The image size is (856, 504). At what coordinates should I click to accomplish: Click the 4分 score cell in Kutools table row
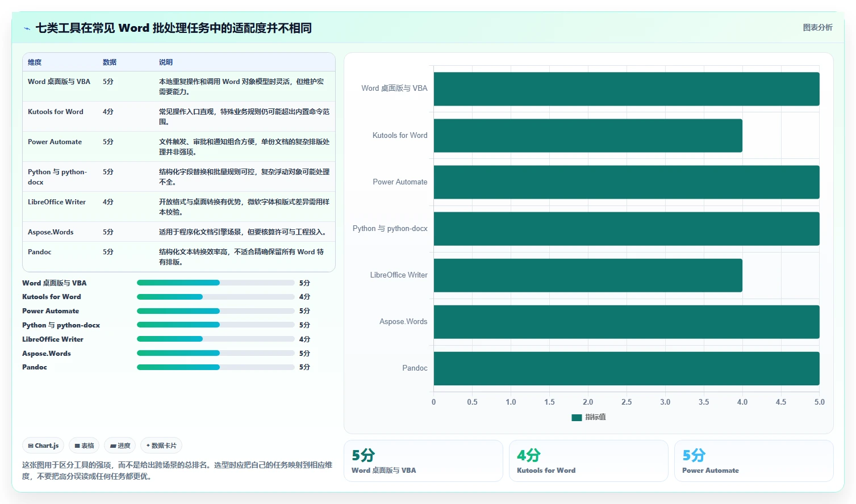coord(108,112)
